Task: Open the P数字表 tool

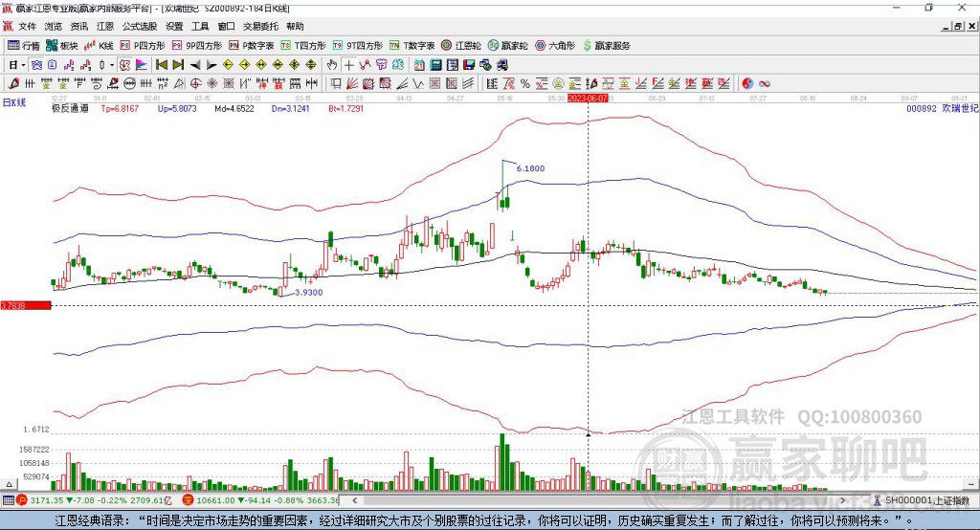Action: [252, 46]
